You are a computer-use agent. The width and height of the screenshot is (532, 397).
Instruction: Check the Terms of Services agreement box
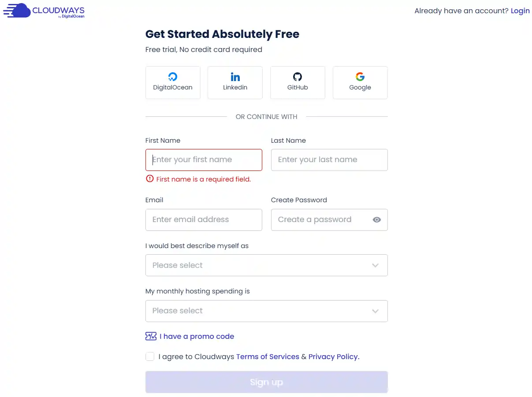coord(150,356)
